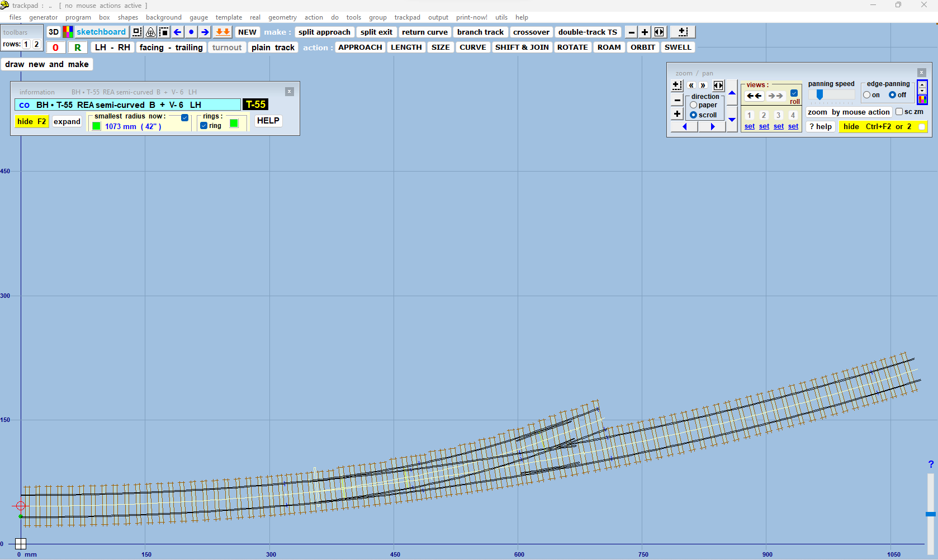Toggle the smallest radius now checkbox
This screenshot has width=938, height=560.
(x=184, y=117)
